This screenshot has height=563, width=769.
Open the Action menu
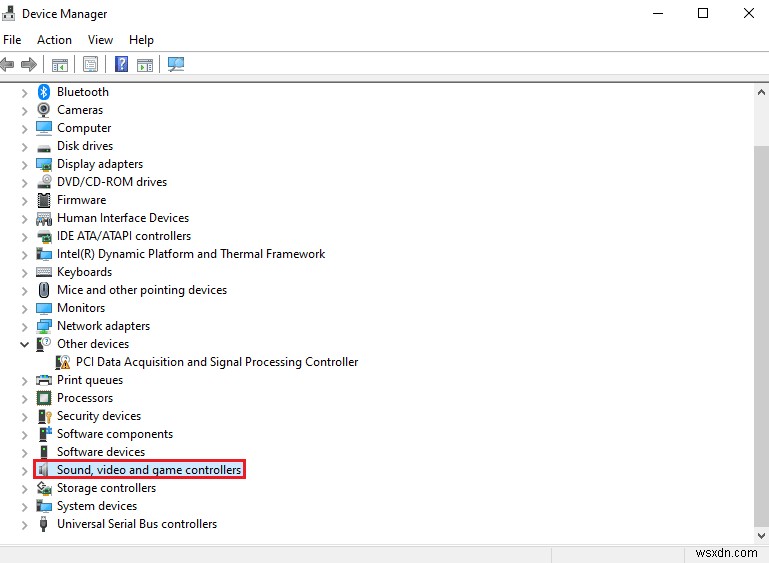coord(54,40)
